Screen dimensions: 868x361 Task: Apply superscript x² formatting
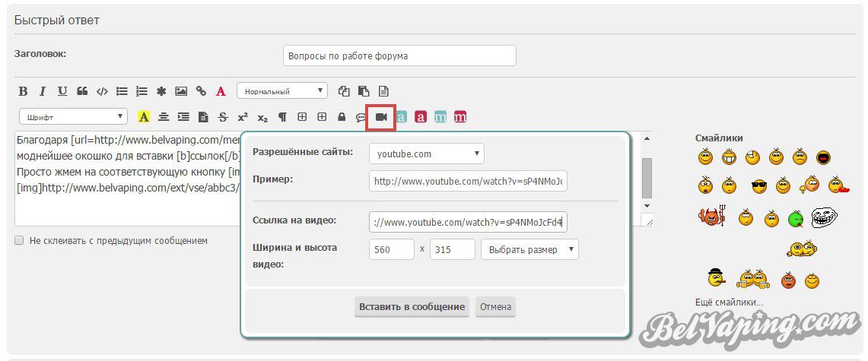tap(243, 116)
